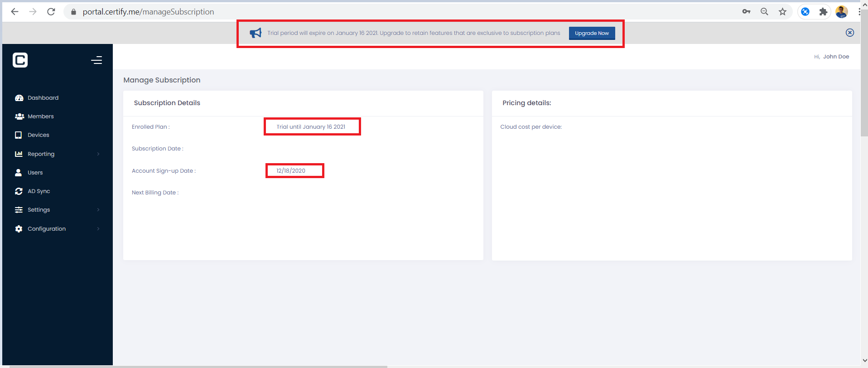Click the Settings sliders icon
Image resolution: width=868 pixels, height=368 pixels.
pyautogui.click(x=19, y=210)
